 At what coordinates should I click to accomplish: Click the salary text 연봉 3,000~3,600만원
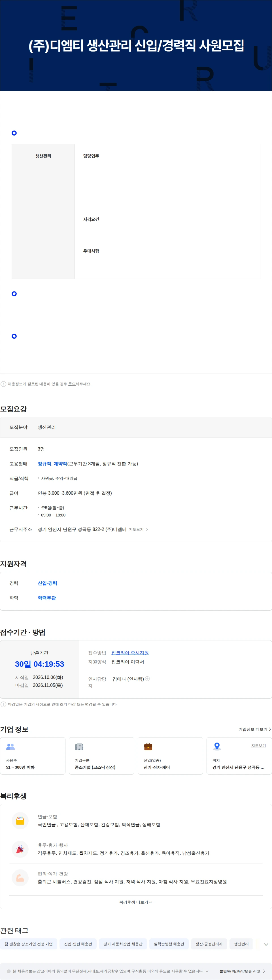point(75,493)
